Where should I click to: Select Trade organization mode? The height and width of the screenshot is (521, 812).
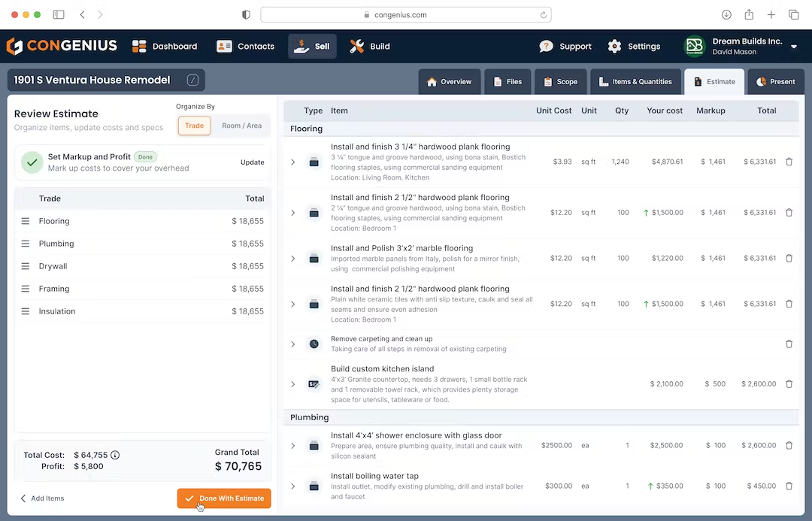194,126
